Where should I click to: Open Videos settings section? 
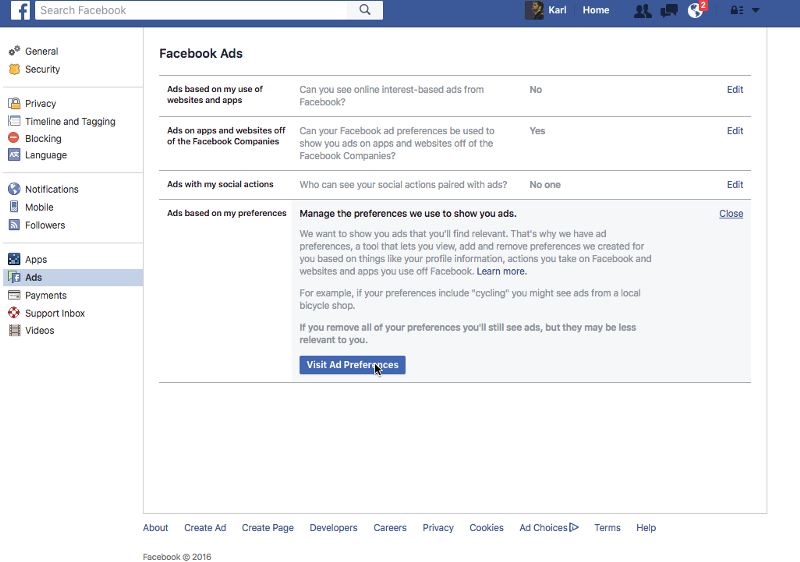(39, 330)
